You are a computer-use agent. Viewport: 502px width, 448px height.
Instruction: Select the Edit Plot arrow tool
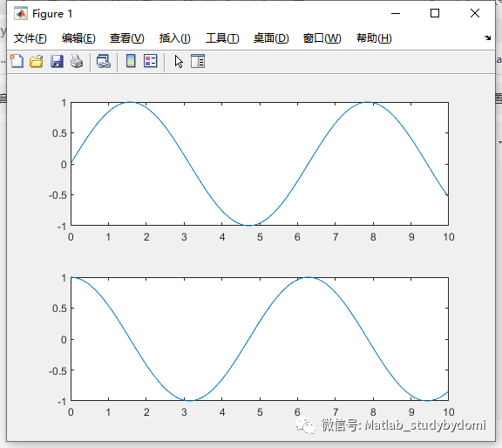[x=179, y=61]
